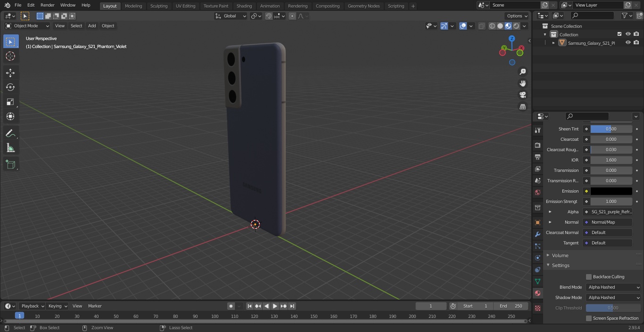
Task: Open World properties tab icon
Action: point(537,192)
